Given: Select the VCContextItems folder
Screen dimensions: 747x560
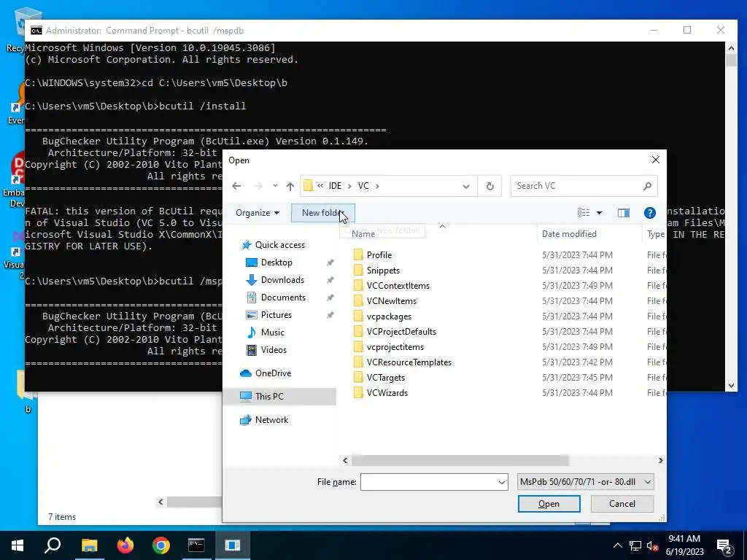Looking at the screenshot, I should click(x=398, y=286).
